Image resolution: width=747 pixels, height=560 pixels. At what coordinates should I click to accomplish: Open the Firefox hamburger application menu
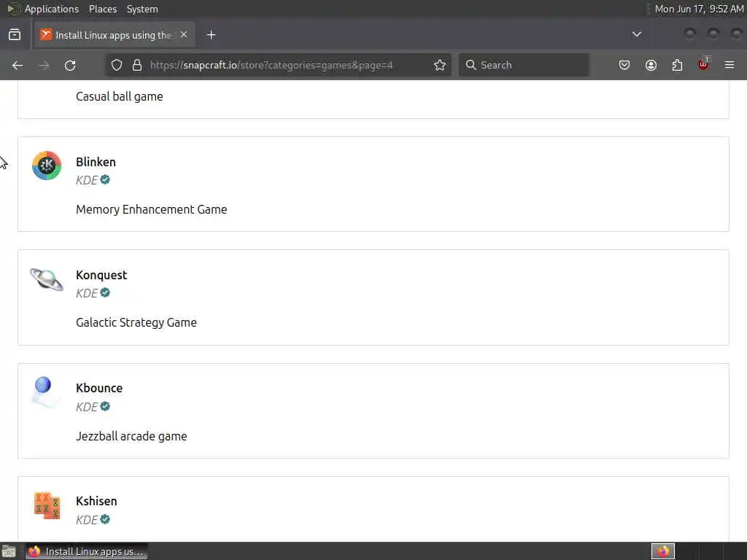coord(729,65)
